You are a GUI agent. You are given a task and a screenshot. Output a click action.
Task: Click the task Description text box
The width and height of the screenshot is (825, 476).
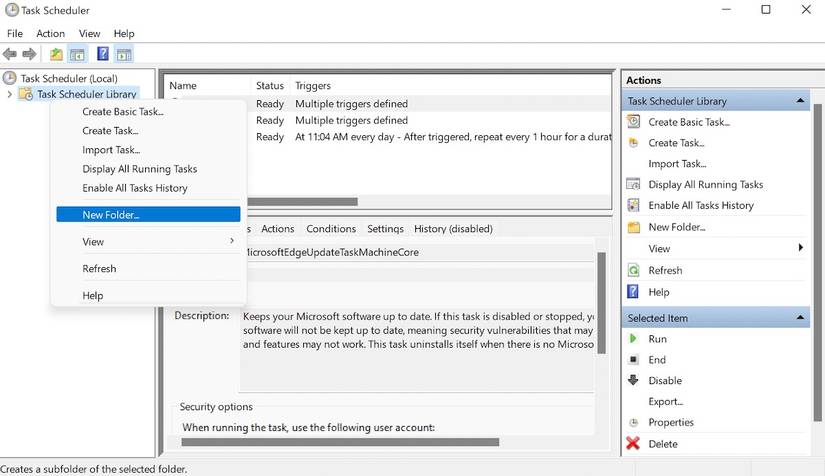point(417,350)
